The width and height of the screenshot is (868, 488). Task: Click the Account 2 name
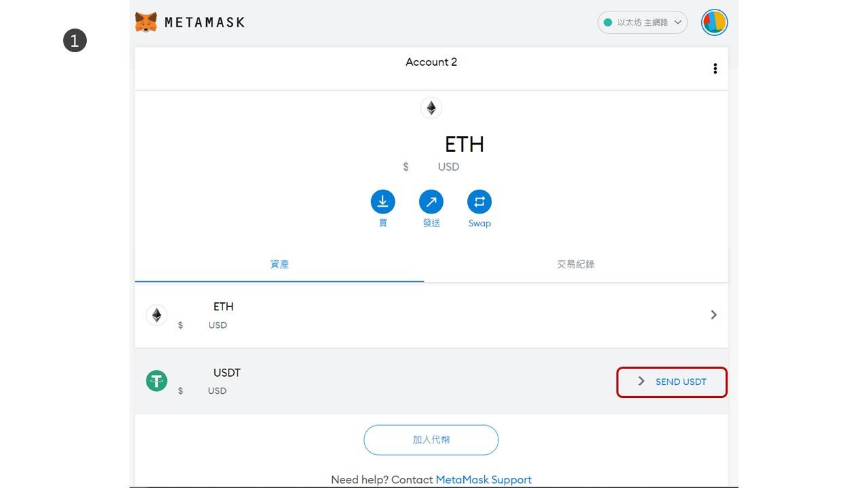(x=431, y=62)
